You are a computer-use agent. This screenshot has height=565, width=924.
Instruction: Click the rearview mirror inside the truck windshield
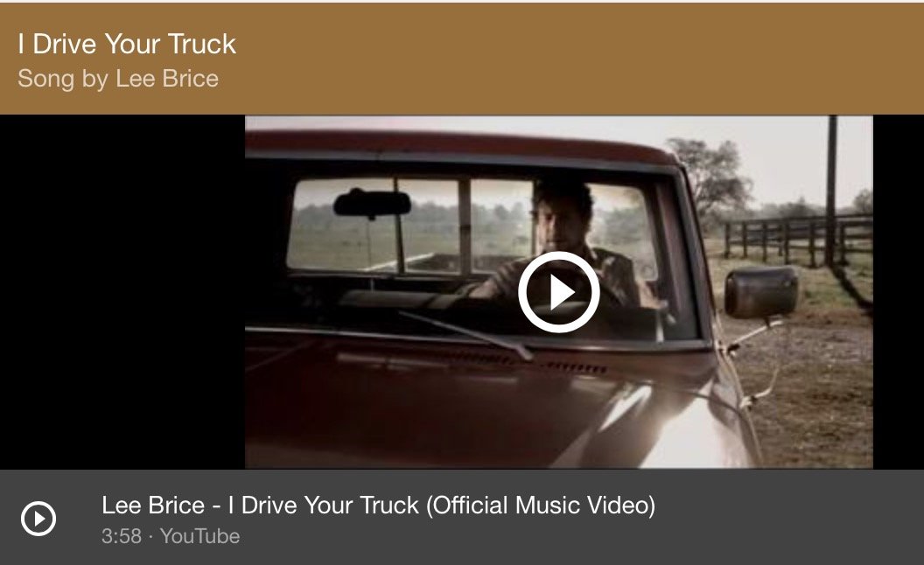pyautogui.click(x=372, y=203)
